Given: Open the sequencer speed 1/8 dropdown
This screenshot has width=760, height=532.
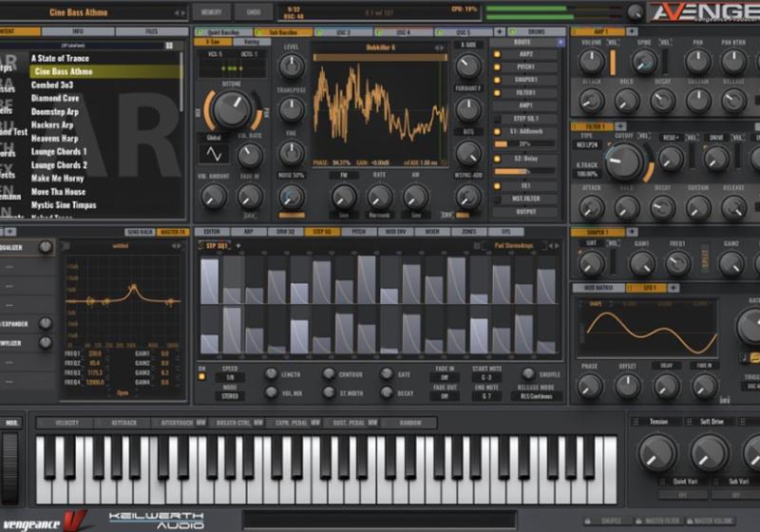Looking at the screenshot, I should tap(230, 377).
